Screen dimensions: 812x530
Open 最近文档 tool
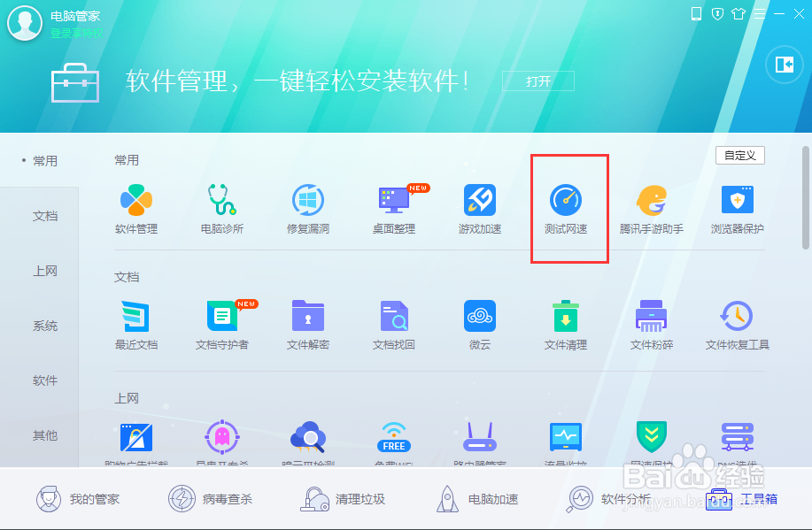(136, 316)
